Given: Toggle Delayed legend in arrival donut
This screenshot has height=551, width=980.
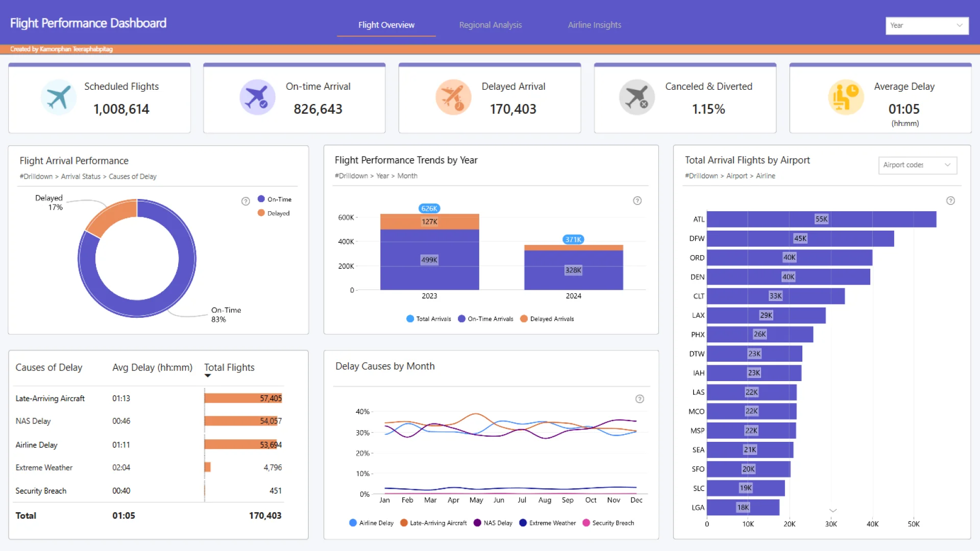Looking at the screenshot, I should point(274,213).
